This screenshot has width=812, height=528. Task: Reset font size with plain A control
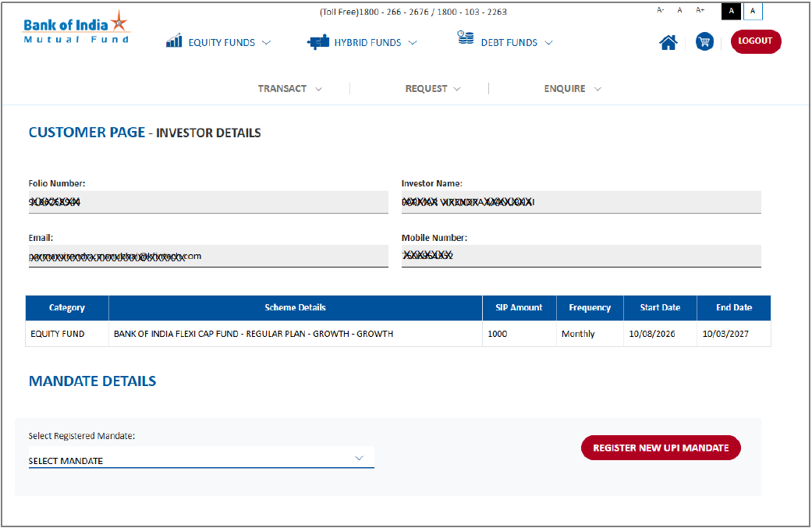[679, 10]
